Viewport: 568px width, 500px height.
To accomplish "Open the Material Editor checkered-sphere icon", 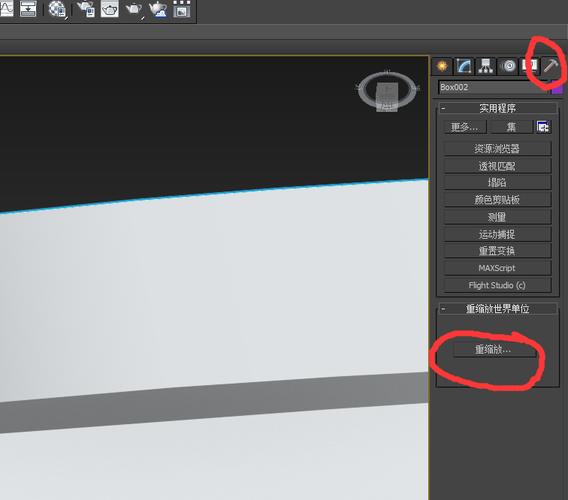I will (x=57, y=9).
